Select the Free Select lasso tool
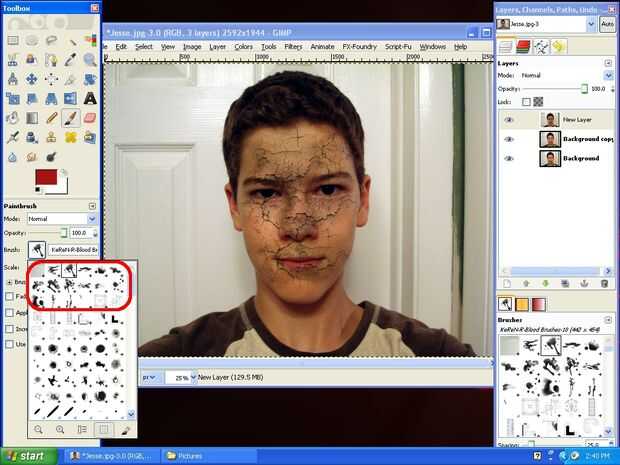This screenshot has height=465, width=620. (51, 40)
